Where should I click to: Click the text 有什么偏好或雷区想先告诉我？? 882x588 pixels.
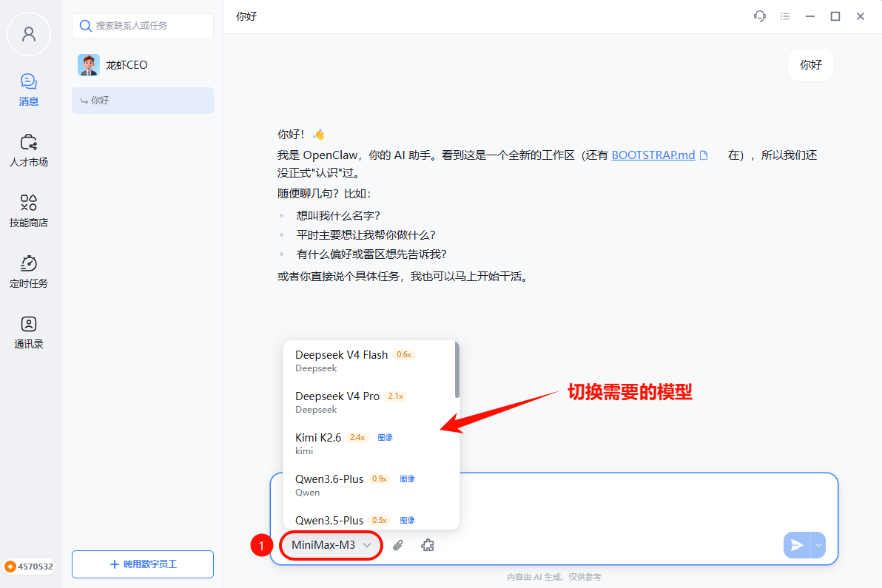point(371,254)
